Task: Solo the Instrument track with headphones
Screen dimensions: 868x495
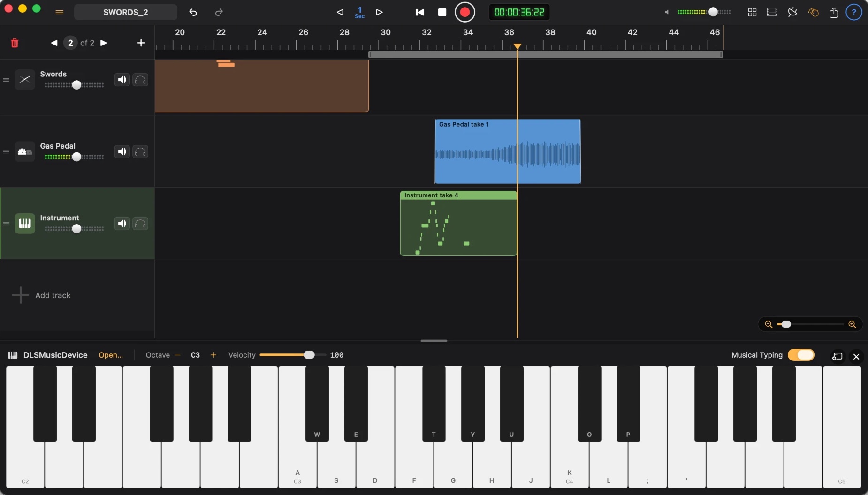Action: [140, 223]
